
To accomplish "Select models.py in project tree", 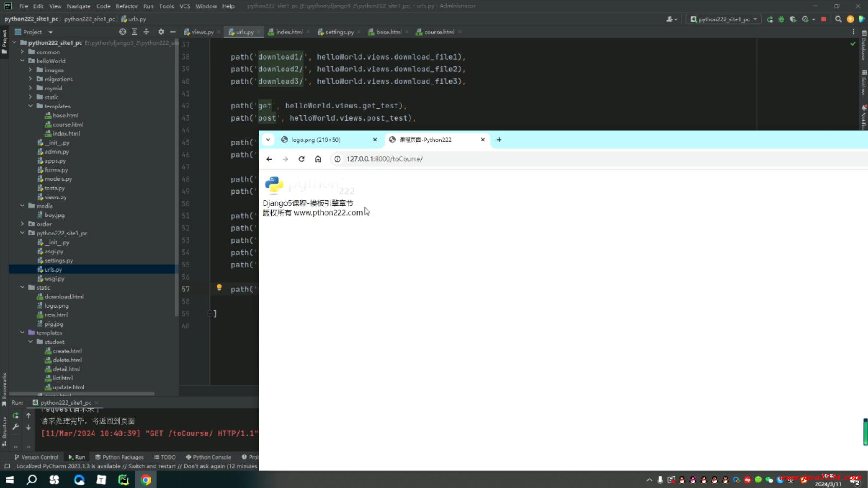I will coord(58,179).
